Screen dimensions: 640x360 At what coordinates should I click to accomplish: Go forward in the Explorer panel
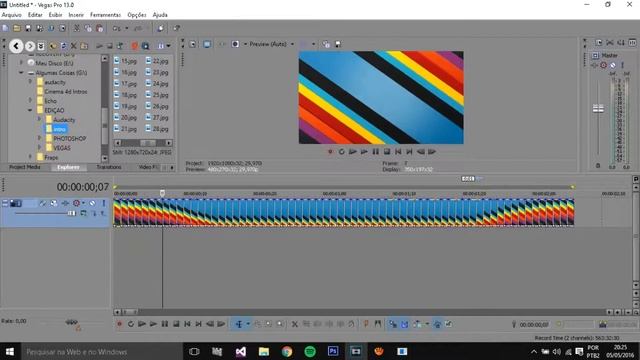pos(29,46)
